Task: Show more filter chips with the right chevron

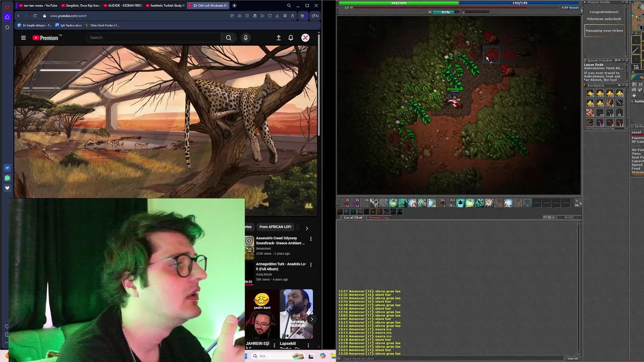Action: pyautogui.click(x=307, y=228)
